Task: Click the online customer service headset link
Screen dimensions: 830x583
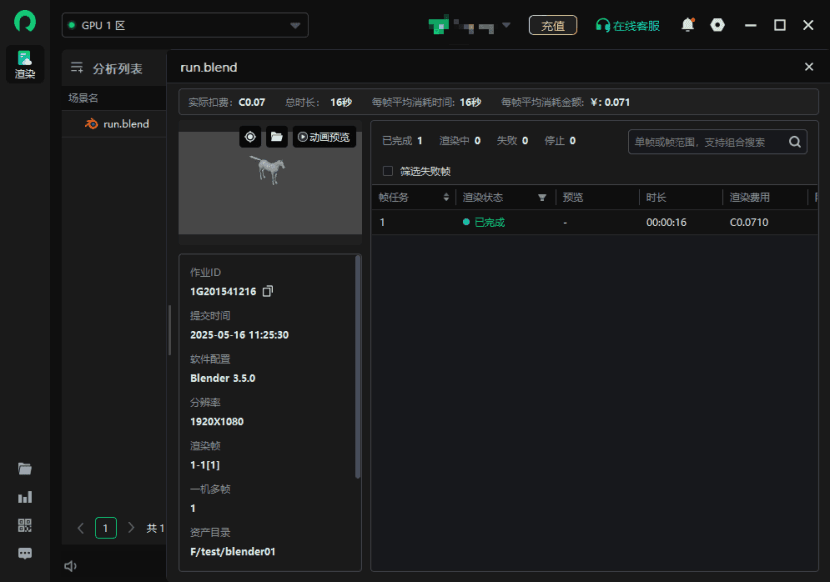Action: coord(628,25)
